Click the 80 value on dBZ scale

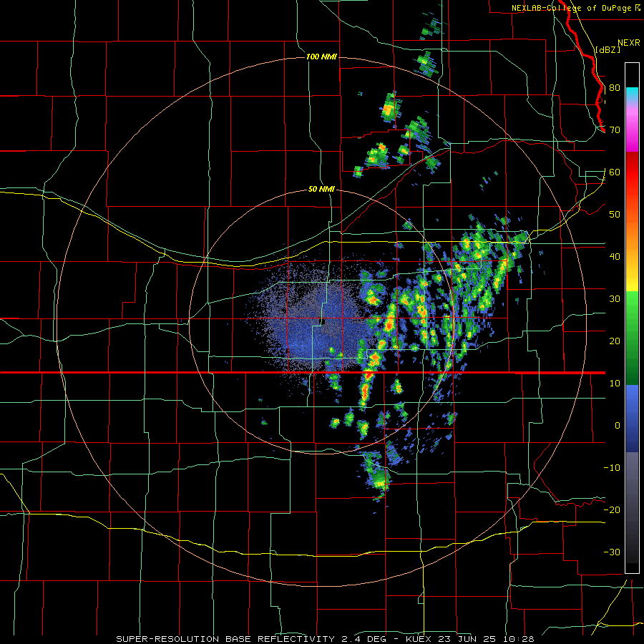(x=615, y=88)
